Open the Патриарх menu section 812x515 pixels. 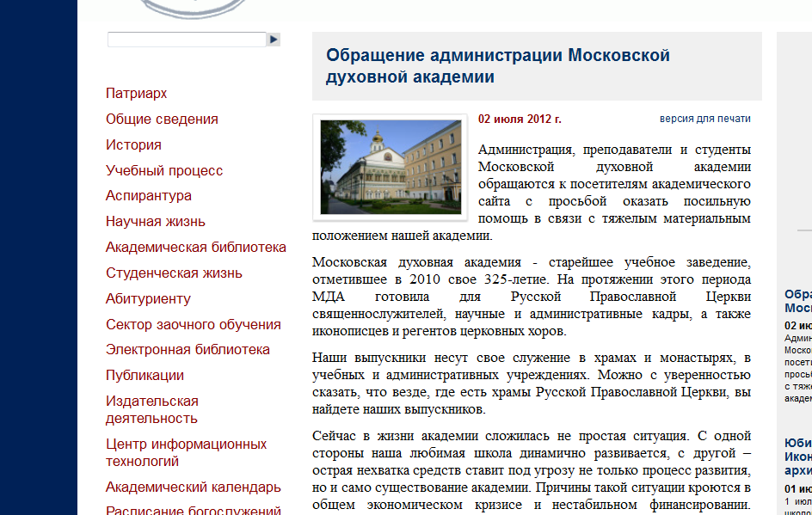point(136,93)
